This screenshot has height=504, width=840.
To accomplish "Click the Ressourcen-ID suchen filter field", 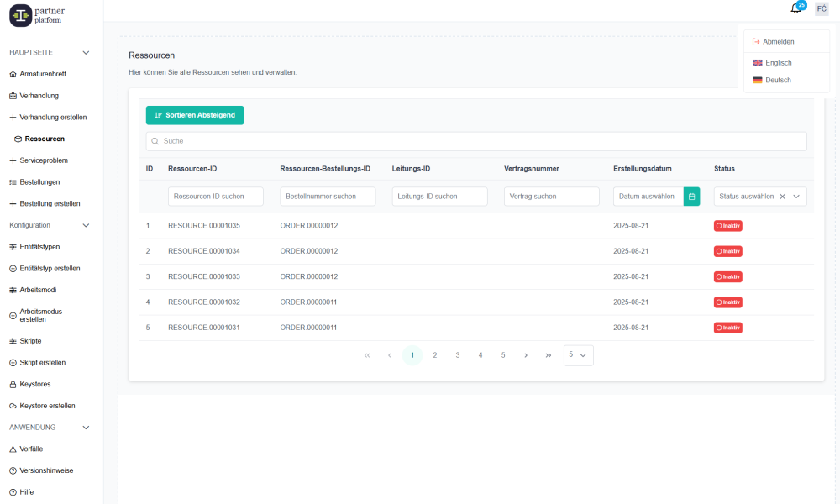I will [x=216, y=197].
